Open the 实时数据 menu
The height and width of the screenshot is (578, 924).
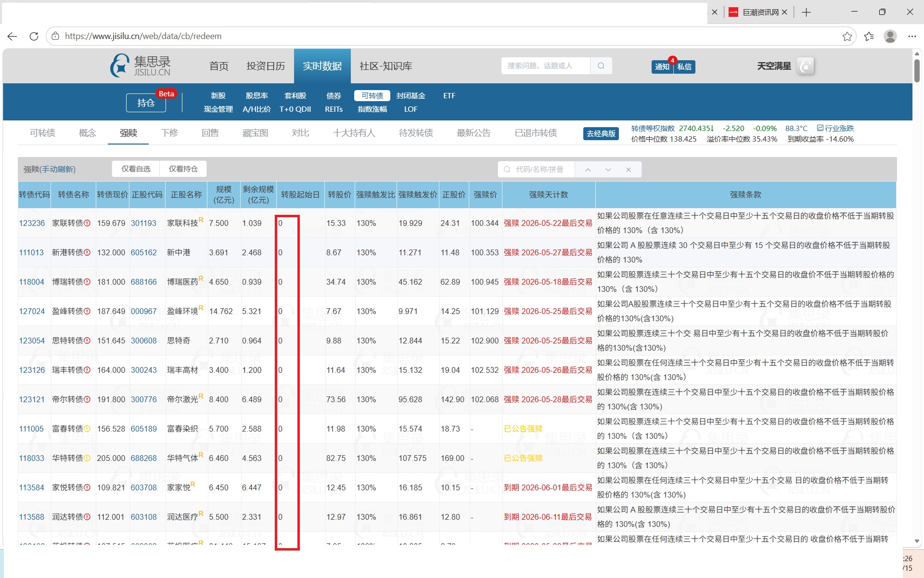coord(322,66)
